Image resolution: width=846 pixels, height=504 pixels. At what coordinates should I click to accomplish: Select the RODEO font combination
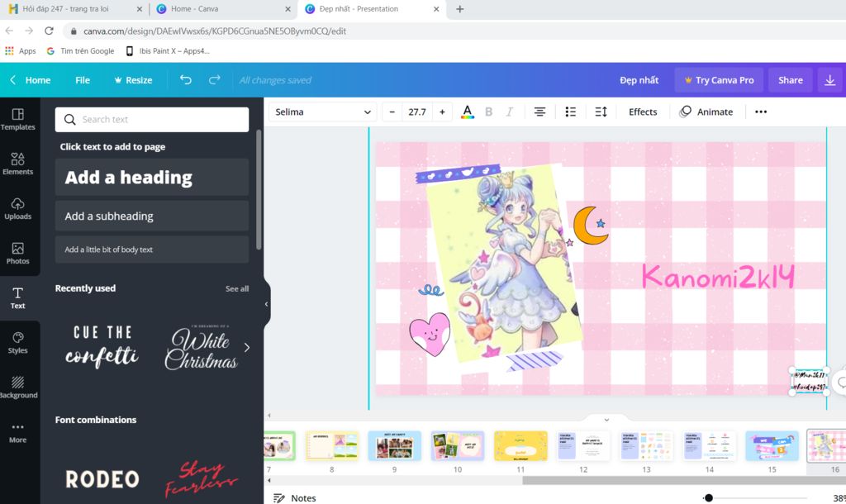click(102, 478)
